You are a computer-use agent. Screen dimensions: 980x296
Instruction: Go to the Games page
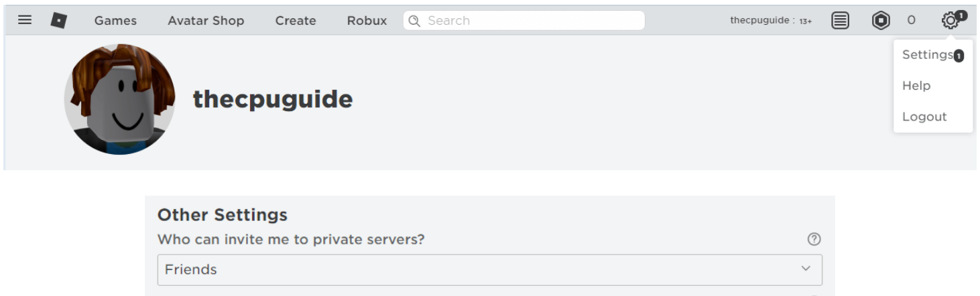(x=115, y=21)
